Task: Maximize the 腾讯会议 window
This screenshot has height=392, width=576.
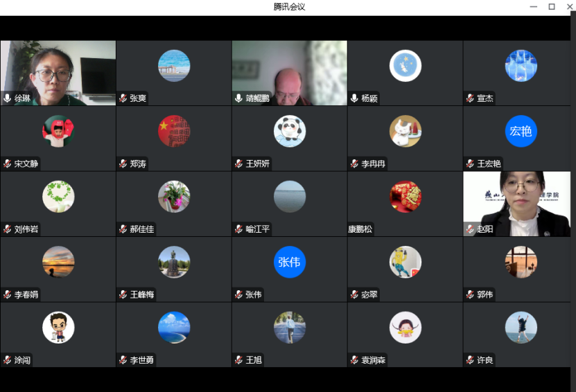Action: 552,7
